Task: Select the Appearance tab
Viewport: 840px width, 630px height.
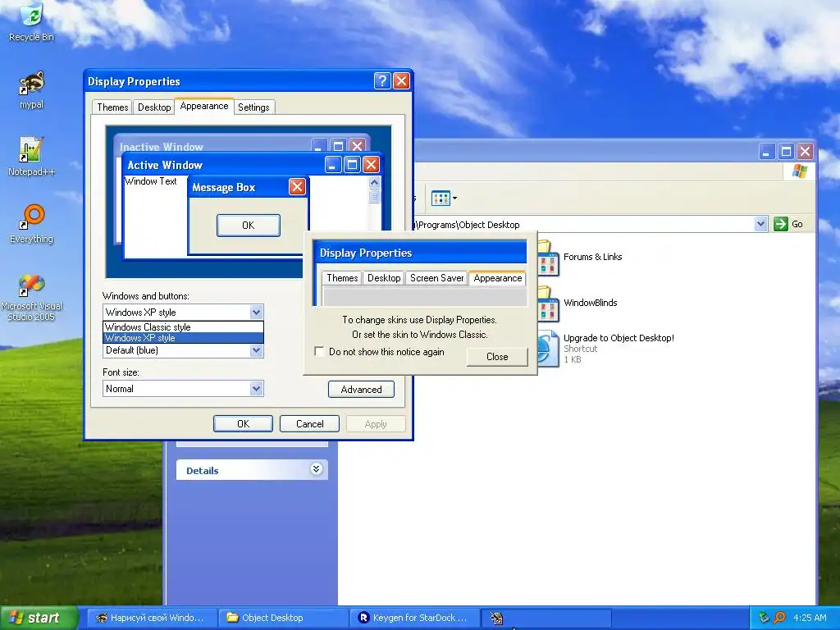Action: pos(204,106)
